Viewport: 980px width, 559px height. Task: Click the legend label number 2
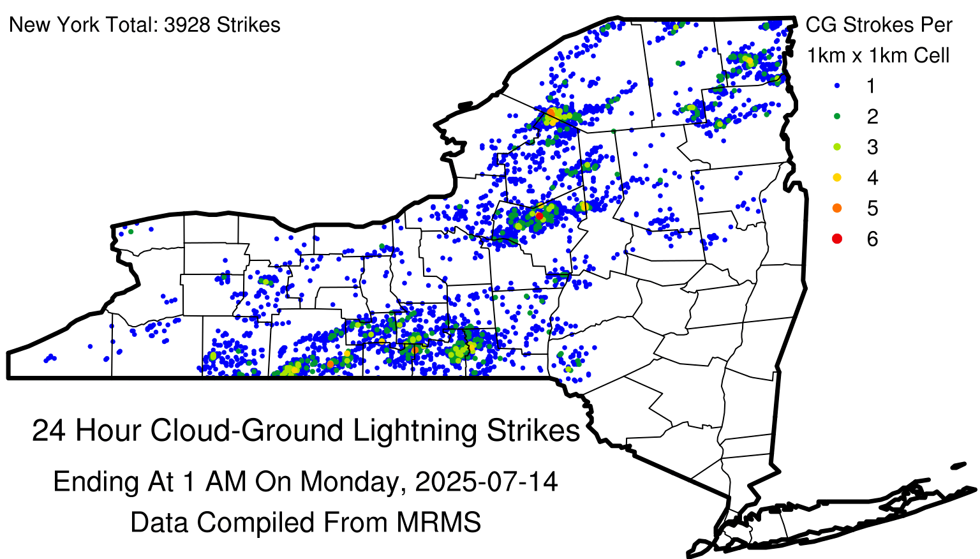(872, 117)
